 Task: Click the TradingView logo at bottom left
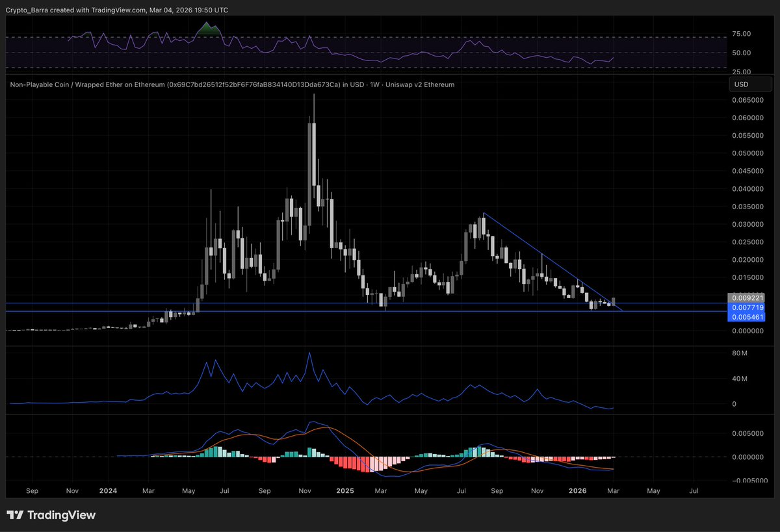[x=52, y=515]
